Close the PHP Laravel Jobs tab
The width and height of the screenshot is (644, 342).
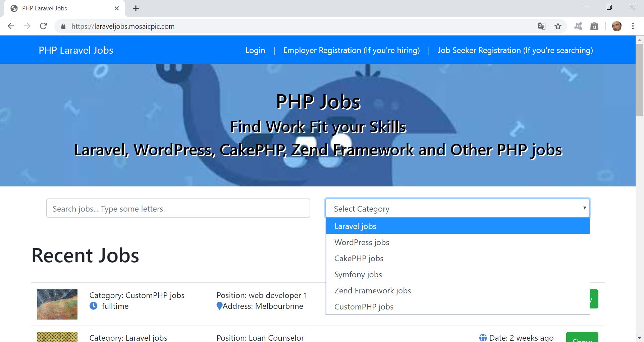click(117, 8)
